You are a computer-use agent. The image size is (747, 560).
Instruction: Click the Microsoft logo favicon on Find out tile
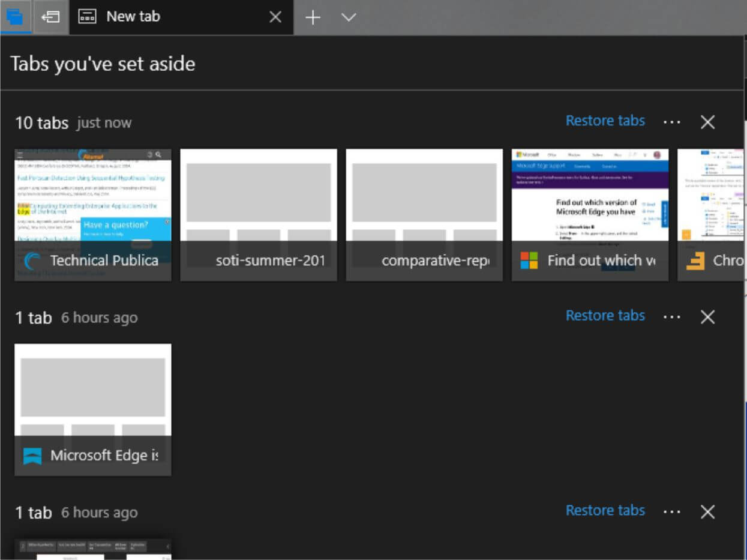529,260
